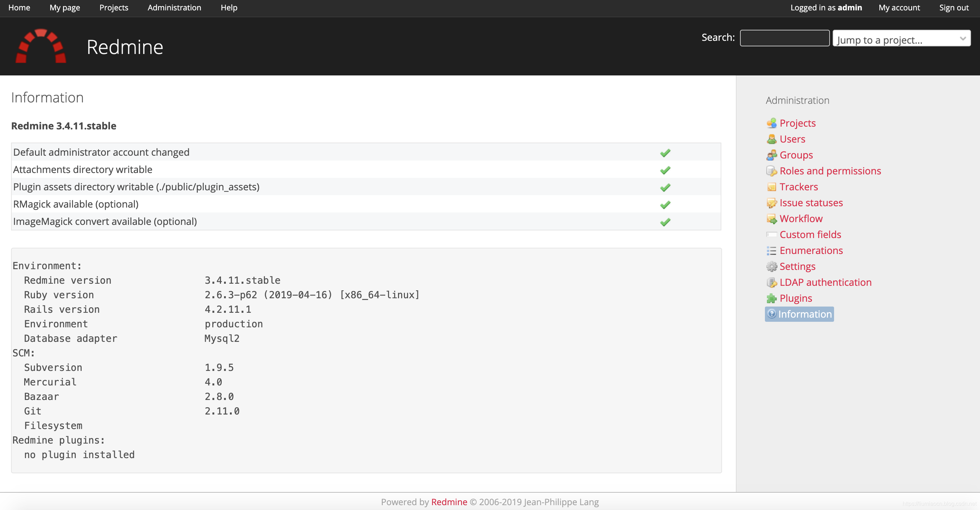This screenshot has width=980, height=510.
Task: Click checkmark for Default administrator account changed
Action: [x=665, y=153]
